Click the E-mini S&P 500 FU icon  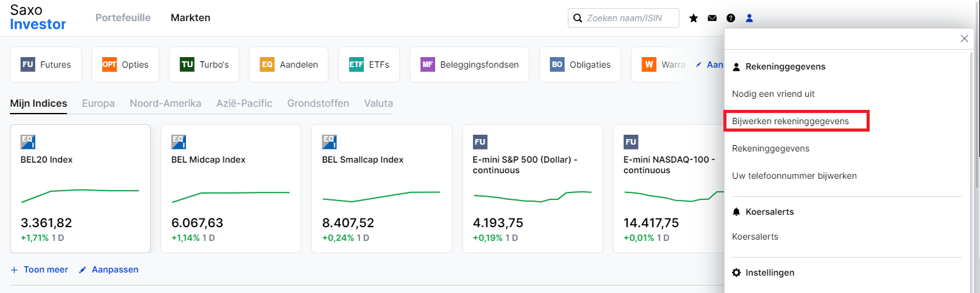(480, 142)
